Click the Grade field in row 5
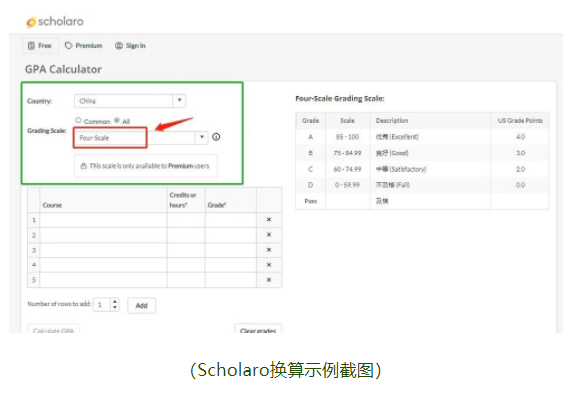The width and height of the screenshot is (572, 399). click(231, 280)
